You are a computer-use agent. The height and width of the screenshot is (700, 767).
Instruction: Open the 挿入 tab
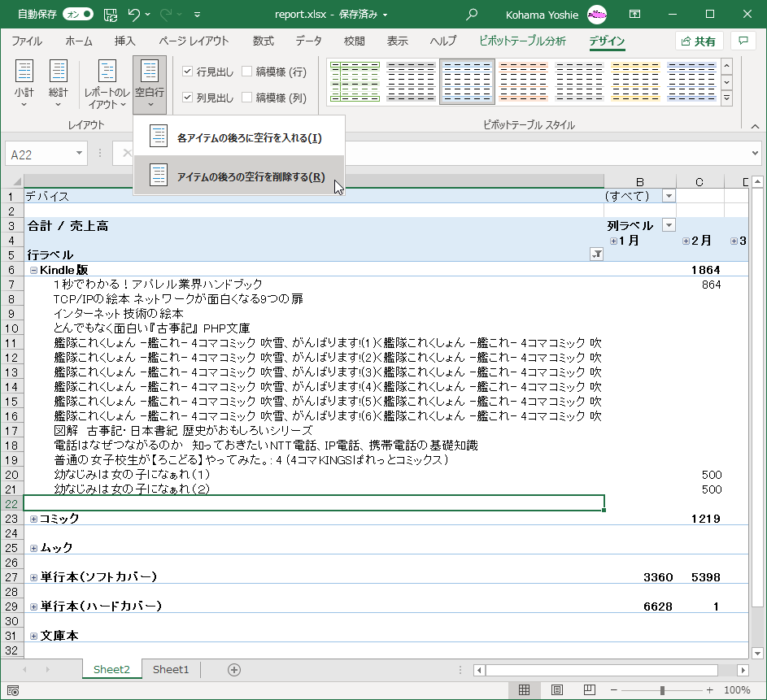(124, 41)
